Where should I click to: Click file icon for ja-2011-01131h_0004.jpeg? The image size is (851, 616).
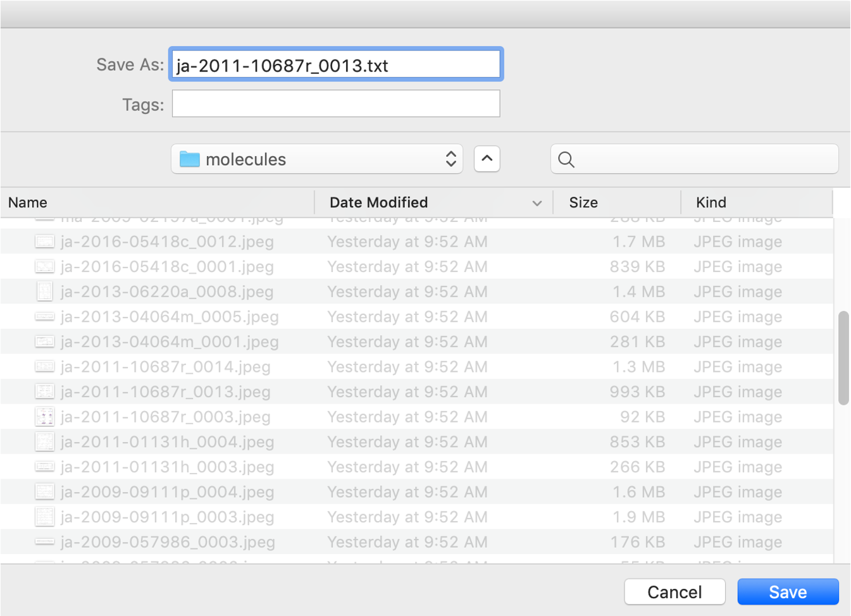pyautogui.click(x=44, y=442)
